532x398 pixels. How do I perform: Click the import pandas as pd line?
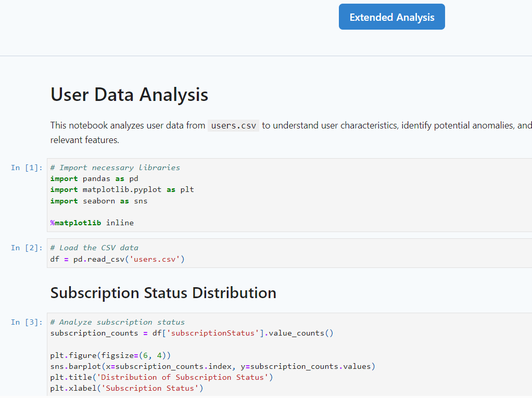tap(94, 178)
